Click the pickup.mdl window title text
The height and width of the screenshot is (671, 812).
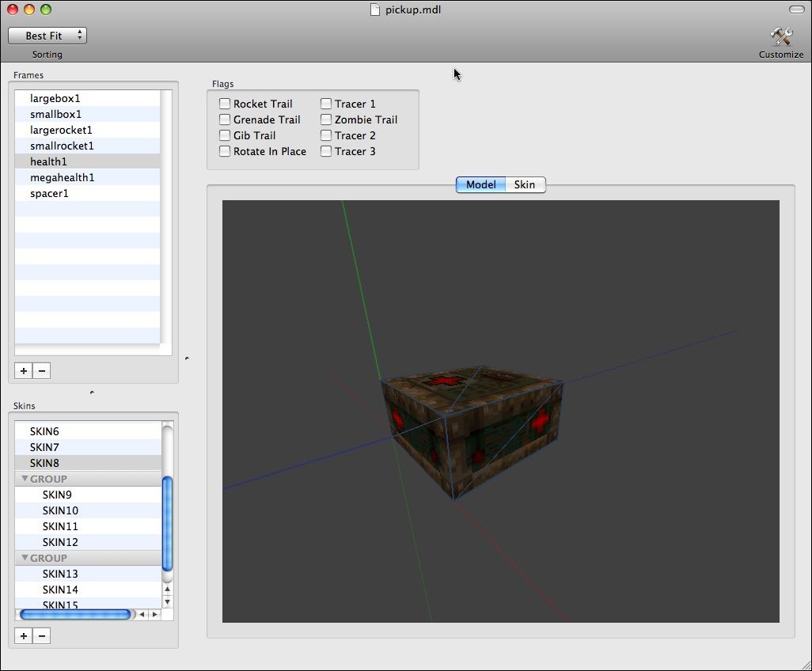click(x=413, y=9)
